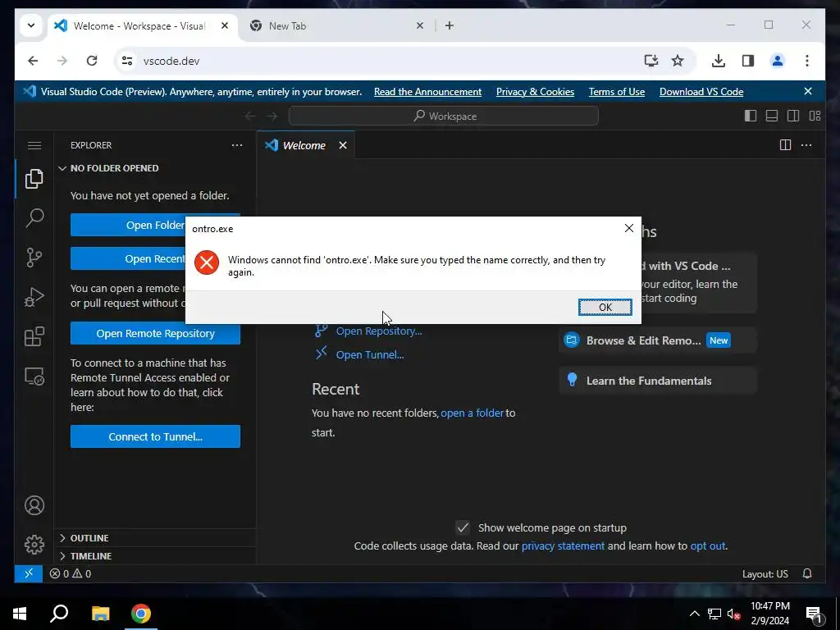The height and width of the screenshot is (630, 840).
Task: Open the browser tab search dropdown
Action: click(x=31, y=25)
